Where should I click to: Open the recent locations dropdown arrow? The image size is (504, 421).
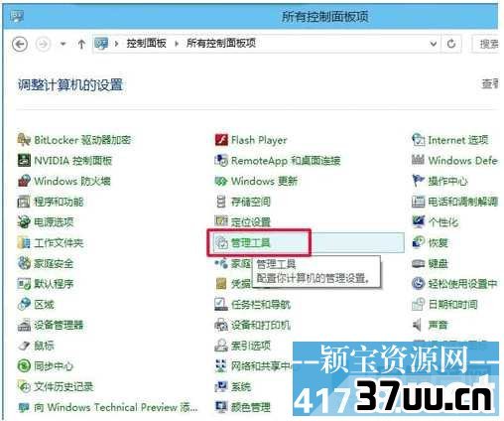coord(63,44)
